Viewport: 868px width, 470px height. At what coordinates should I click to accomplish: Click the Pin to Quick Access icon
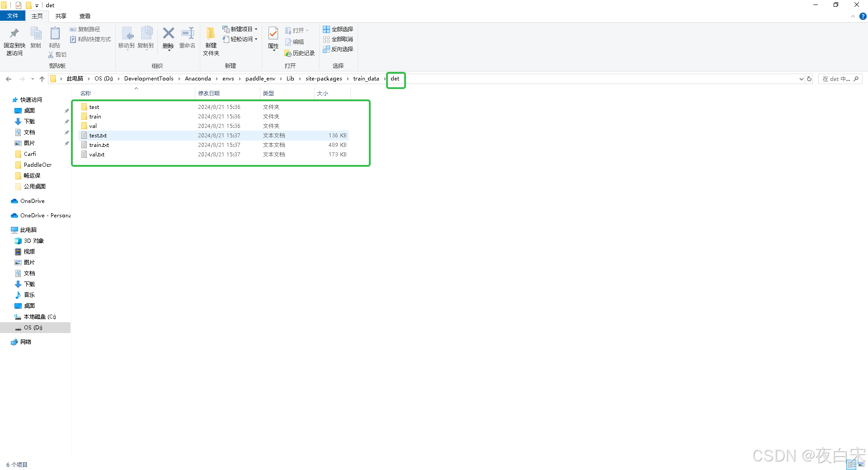pyautogui.click(x=14, y=33)
